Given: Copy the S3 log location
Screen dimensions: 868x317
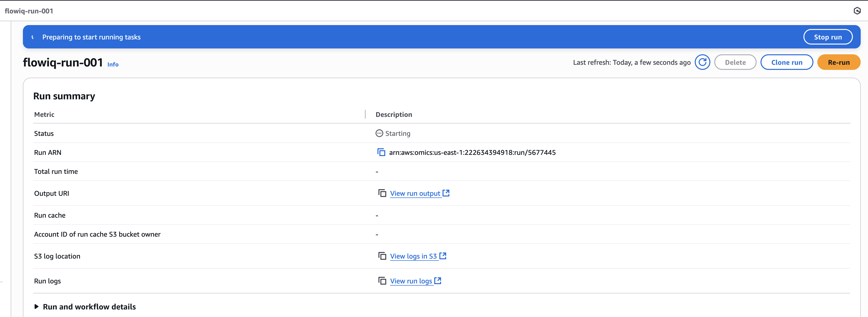Looking at the screenshot, I should (382, 256).
